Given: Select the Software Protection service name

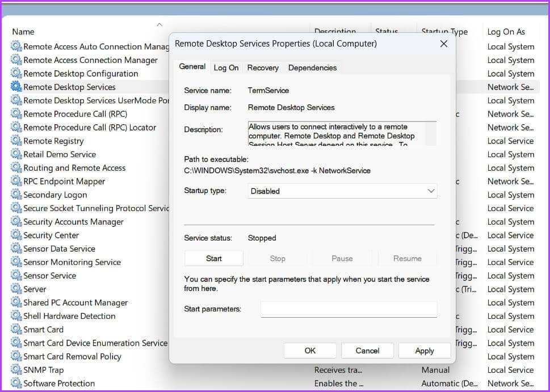Looking at the screenshot, I should [59, 383].
